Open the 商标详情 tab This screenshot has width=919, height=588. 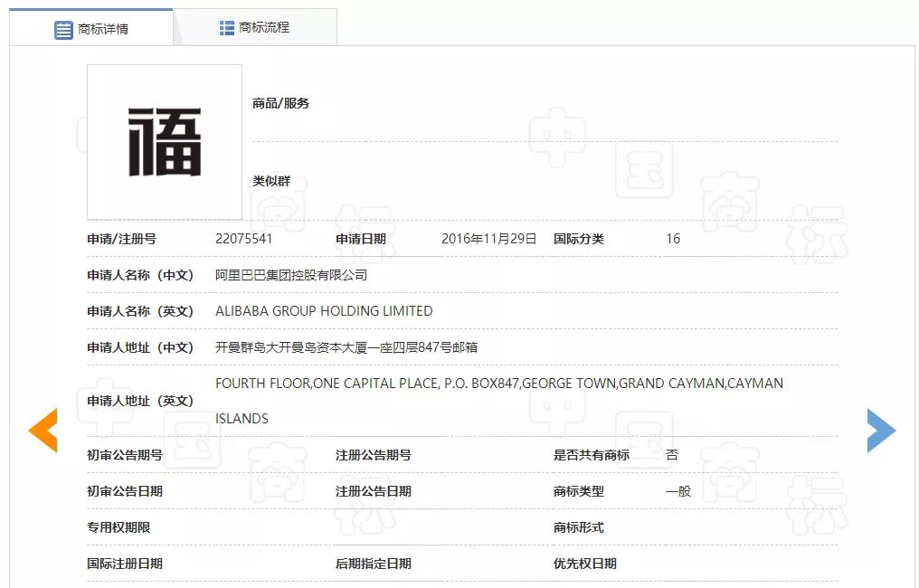(101, 28)
